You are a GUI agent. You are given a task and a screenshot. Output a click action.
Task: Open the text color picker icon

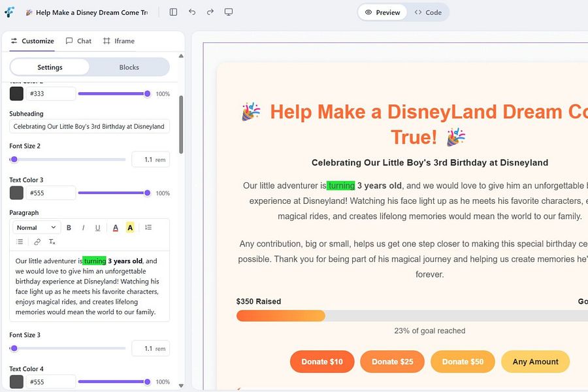(x=116, y=228)
